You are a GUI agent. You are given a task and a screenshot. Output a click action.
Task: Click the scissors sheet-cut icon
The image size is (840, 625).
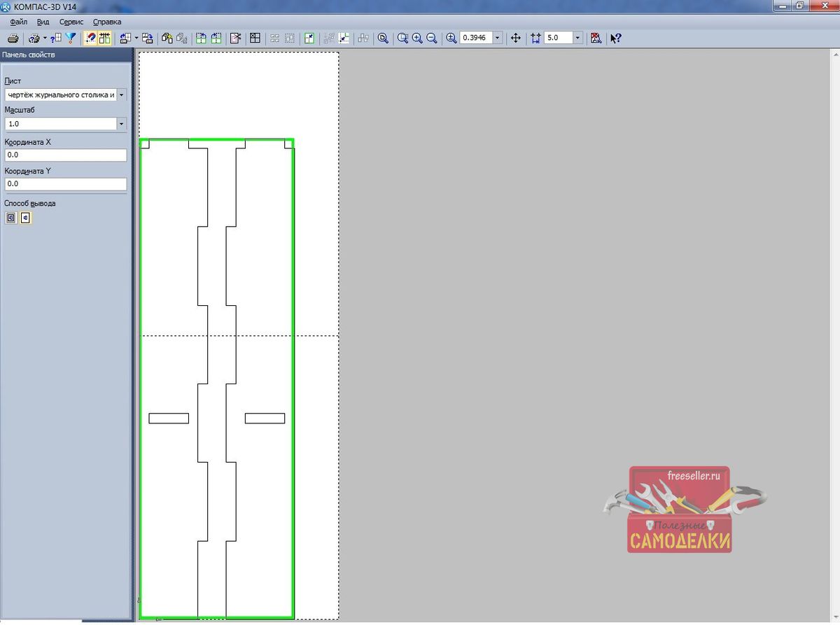[x=236, y=38]
